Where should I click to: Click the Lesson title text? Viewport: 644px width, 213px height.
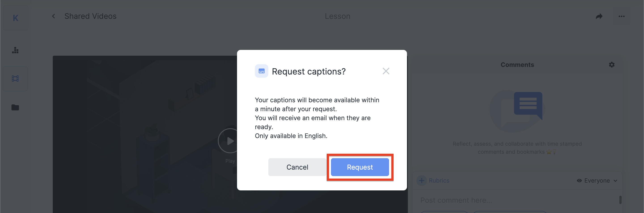(337, 16)
